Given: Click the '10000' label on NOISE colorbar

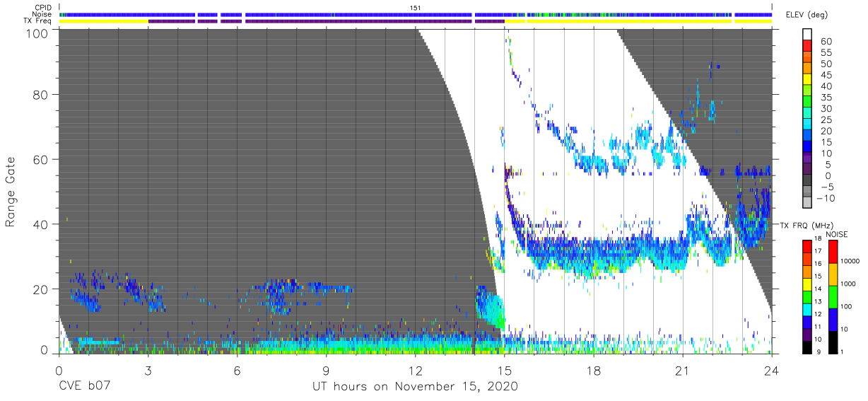Looking at the screenshot, I should [850, 261].
